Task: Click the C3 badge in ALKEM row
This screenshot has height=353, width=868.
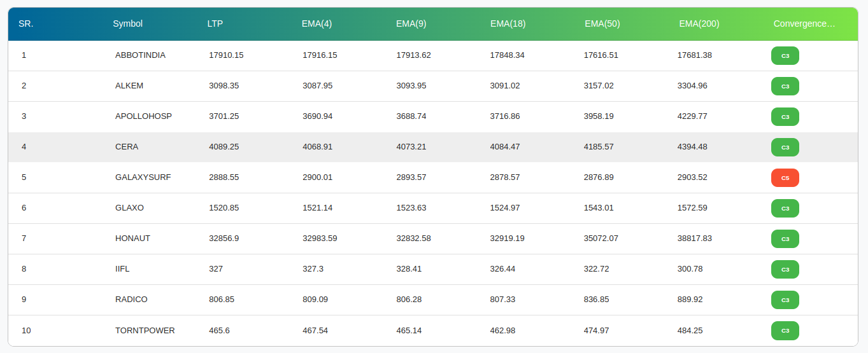Action: tap(785, 87)
